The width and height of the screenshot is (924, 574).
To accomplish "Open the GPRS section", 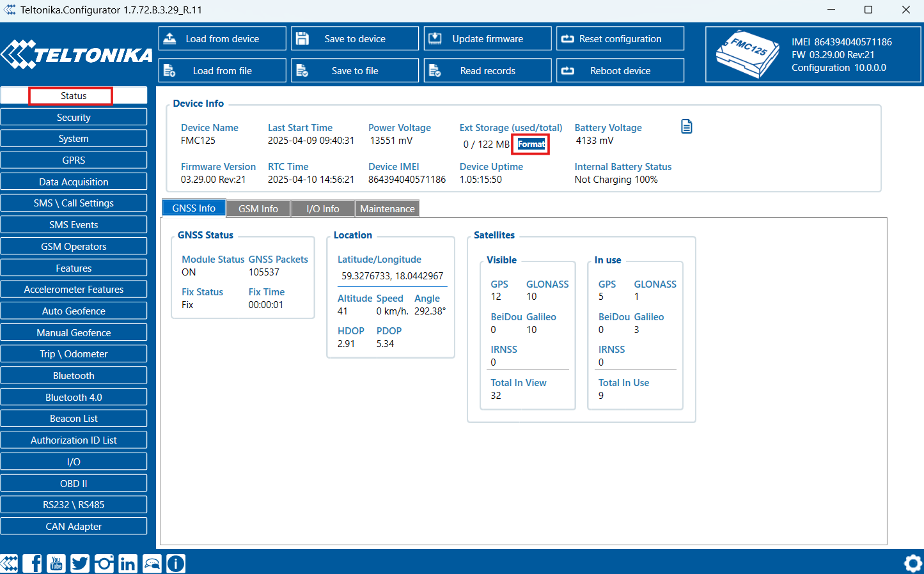I will click(x=74, y=160).
